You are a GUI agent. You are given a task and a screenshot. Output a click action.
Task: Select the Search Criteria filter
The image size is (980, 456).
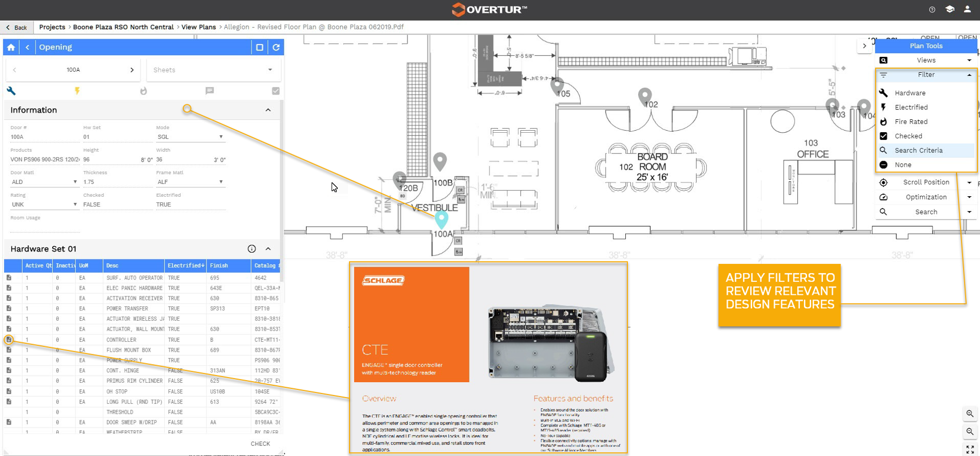tap(926, 150)
